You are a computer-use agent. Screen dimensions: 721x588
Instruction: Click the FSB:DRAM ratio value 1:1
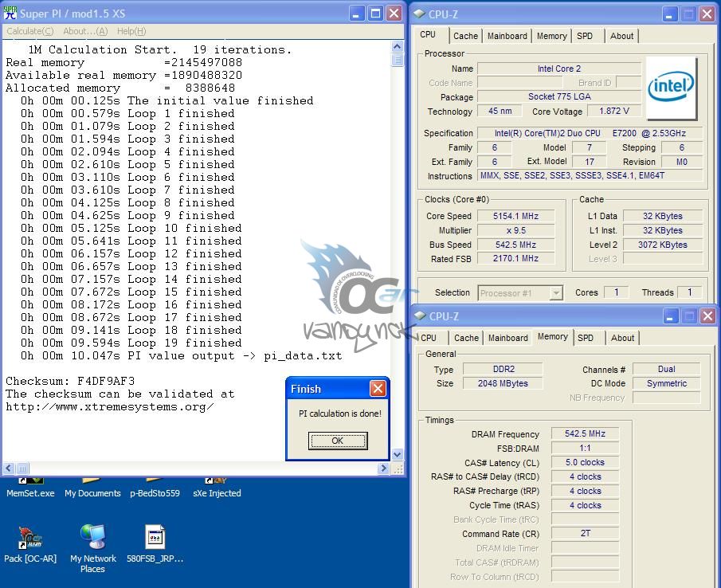(x=585, y=448)
